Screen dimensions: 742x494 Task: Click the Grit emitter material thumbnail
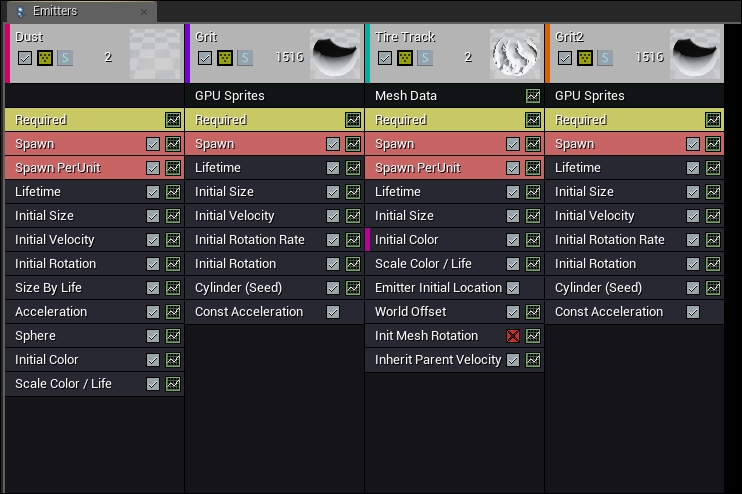[x=335, y=53]
